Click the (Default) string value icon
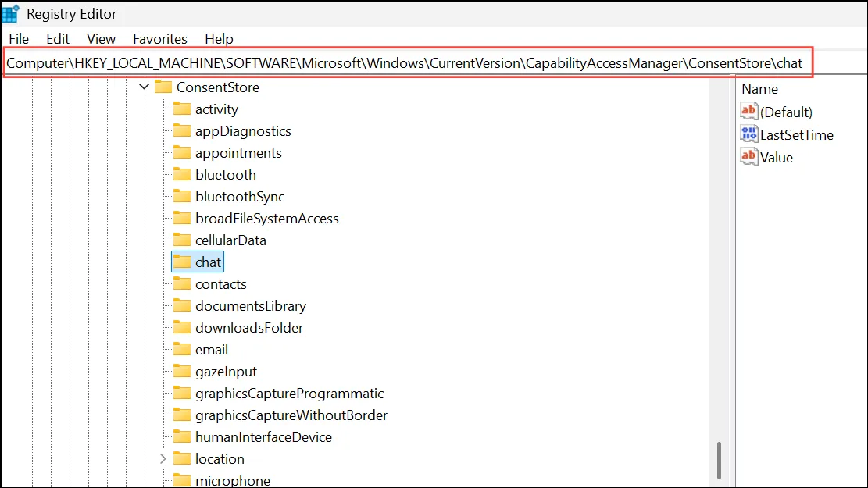 748,111
